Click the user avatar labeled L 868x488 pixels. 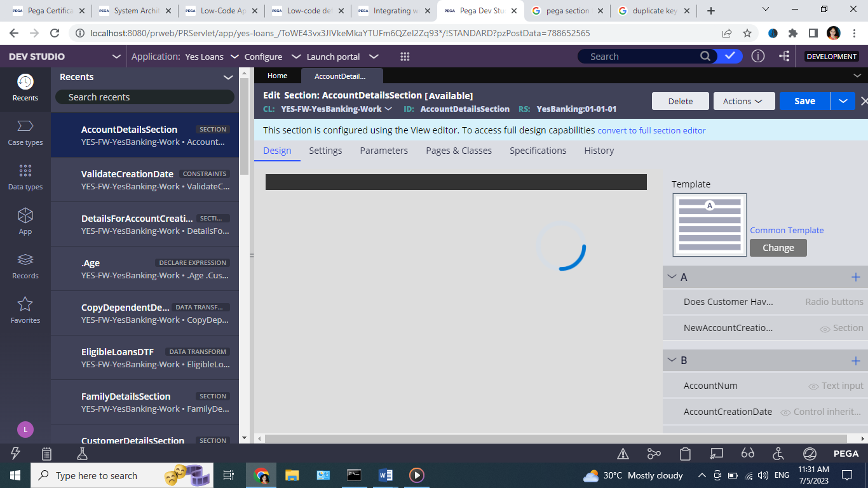pyautogui.click(x=25, y=430)
